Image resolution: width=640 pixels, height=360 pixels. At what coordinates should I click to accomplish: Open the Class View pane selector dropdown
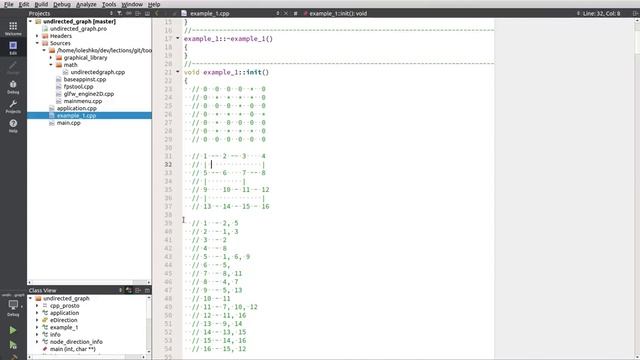point(120,290)
